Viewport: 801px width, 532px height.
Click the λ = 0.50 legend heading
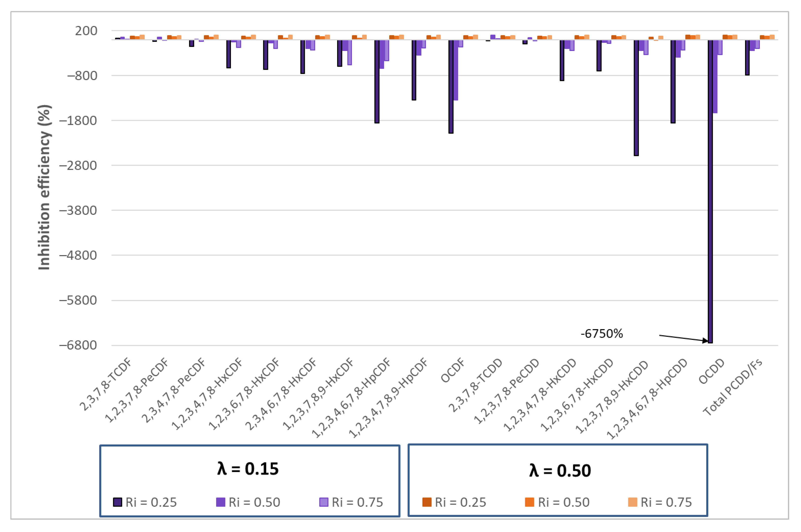click(560, 471)
